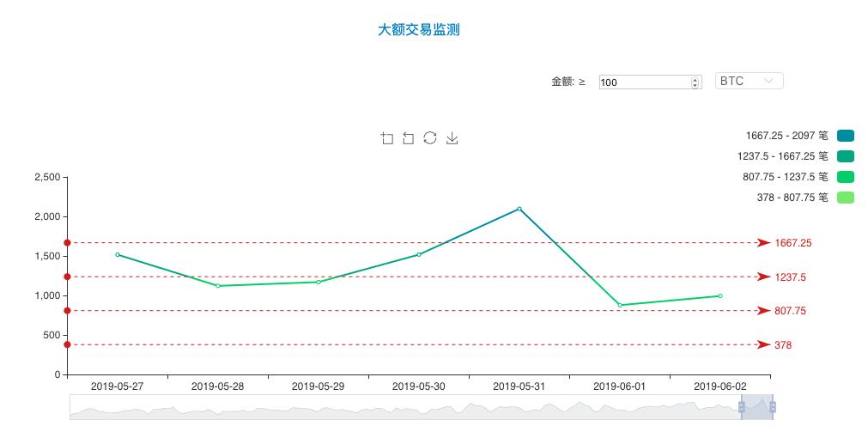This screenshot has height=432, width=868.
Task: Click the red arrow beside 378
Action: click(x=763, y=345)
